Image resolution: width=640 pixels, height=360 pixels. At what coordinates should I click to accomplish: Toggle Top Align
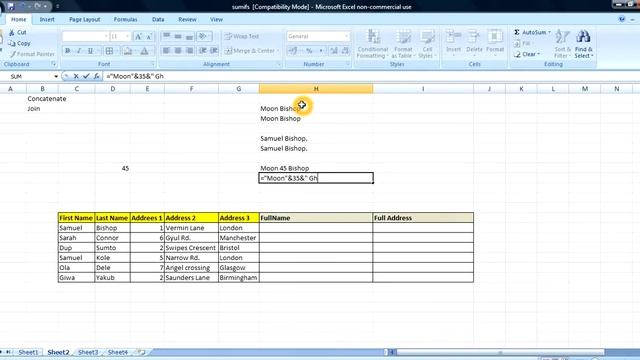pyautogui.click(x=166, y=37)
